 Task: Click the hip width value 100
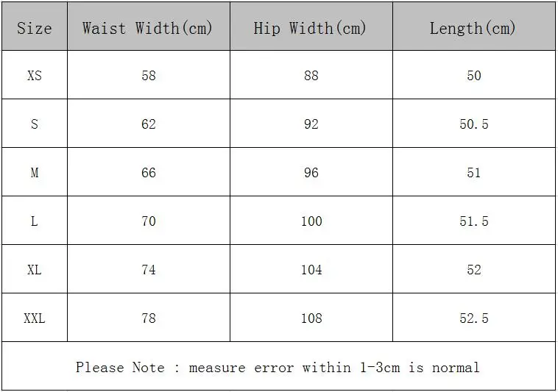311,221
